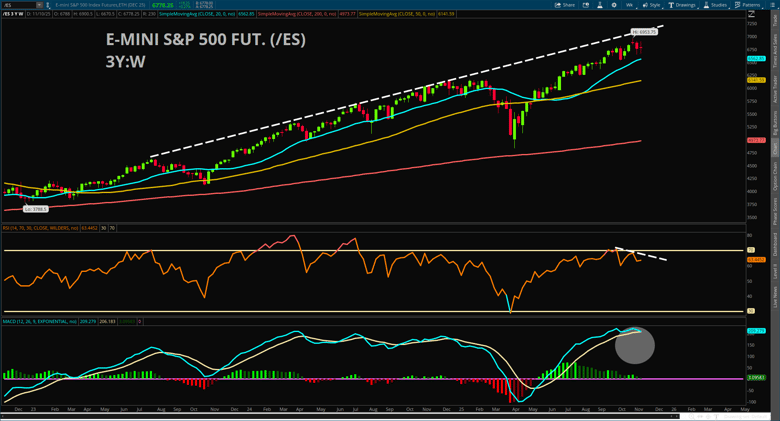Screen dimensions: 780x421
Task: Click the red 4973.77 price axis tag
Action: point(756,140)
